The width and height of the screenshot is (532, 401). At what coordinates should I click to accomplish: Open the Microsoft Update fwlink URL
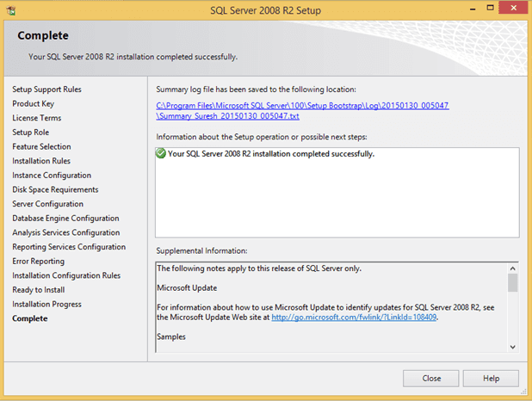[354, 318]
